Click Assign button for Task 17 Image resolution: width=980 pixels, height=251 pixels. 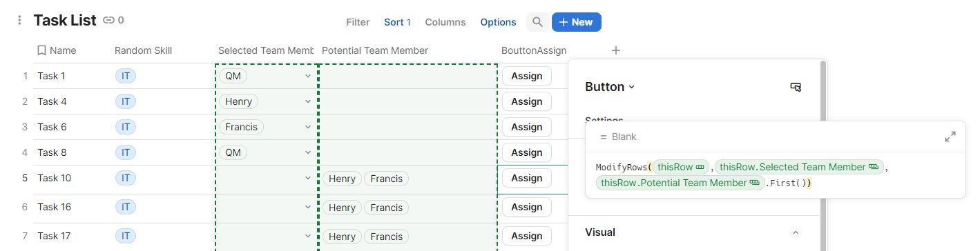(527, 236)
